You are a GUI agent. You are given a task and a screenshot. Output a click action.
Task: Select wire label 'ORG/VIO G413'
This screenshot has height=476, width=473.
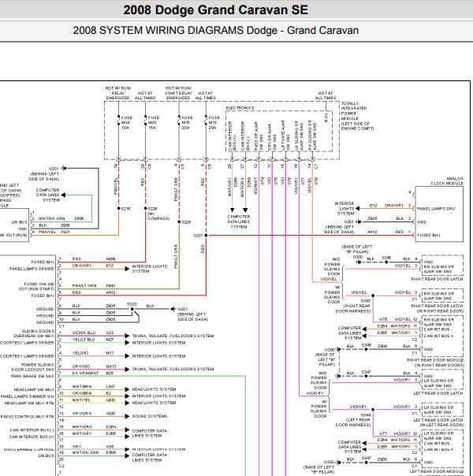click(x=94, y=366)
